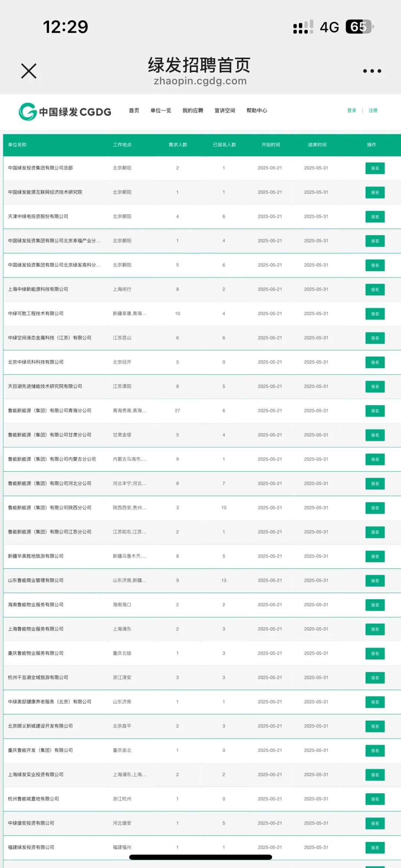
Task: Select company name 山东鲁能商业管理有限公司
Action: [36, 581]
